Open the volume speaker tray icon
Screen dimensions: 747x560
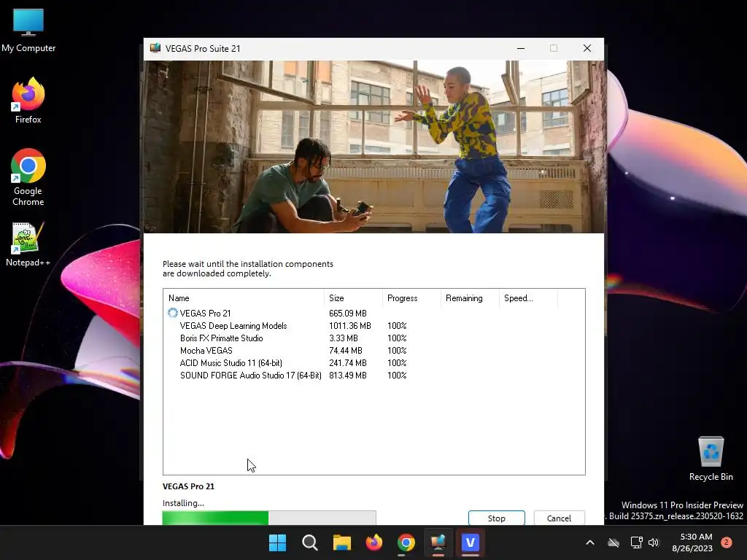(654, 542)
